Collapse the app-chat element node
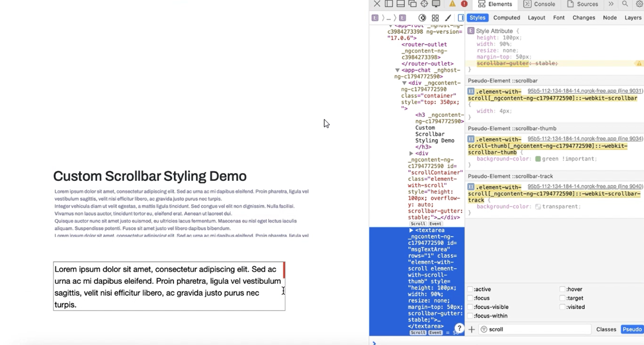Viewport: 644px width, 345px height. (x=397, y=70)
